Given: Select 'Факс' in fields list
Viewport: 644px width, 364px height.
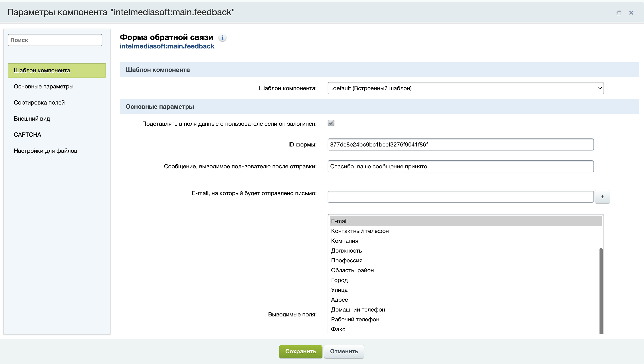Looking at the screenshot, I should point(466,329).
